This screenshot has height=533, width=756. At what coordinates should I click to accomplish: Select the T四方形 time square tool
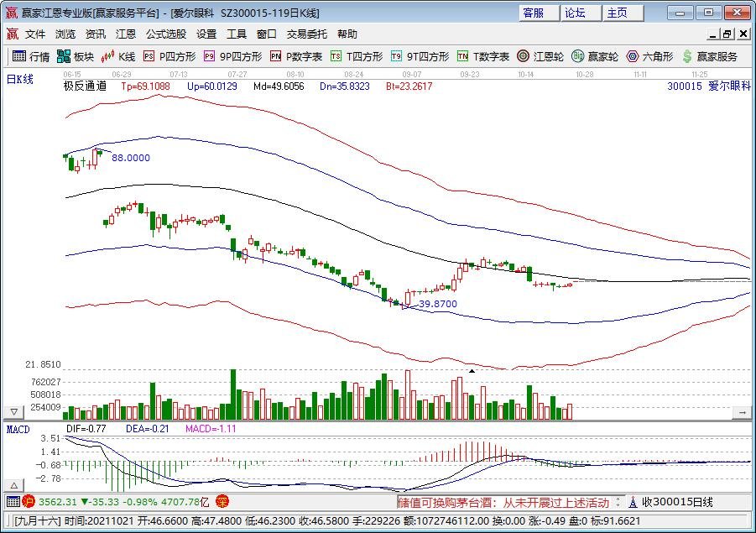click(x=357, y=56)
